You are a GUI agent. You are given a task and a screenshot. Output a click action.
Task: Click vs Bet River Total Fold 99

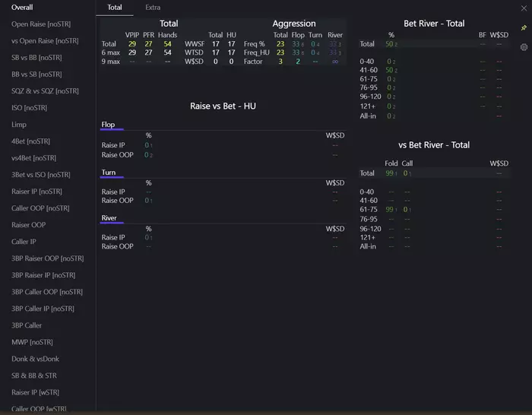click(389, 173)
